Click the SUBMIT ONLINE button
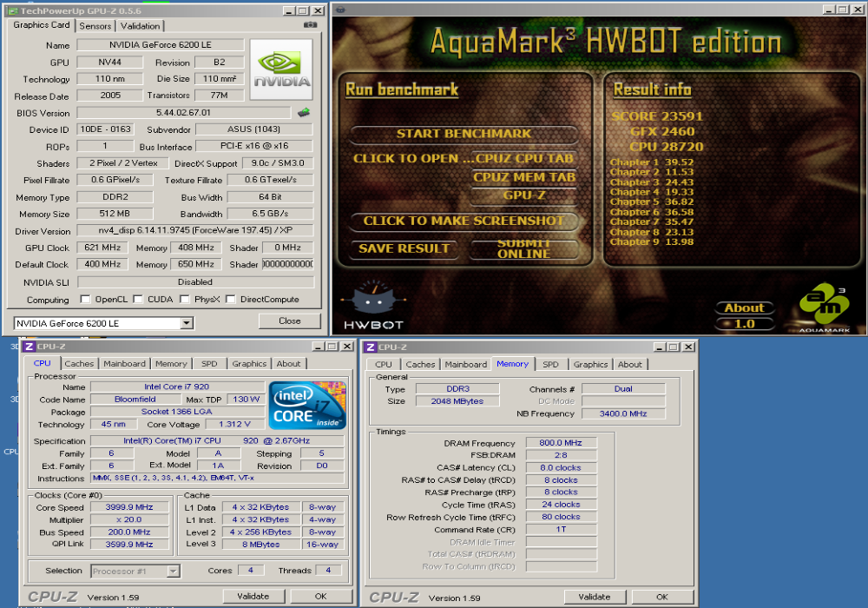This screenshot has height=608, width=868. pos(523,248)
